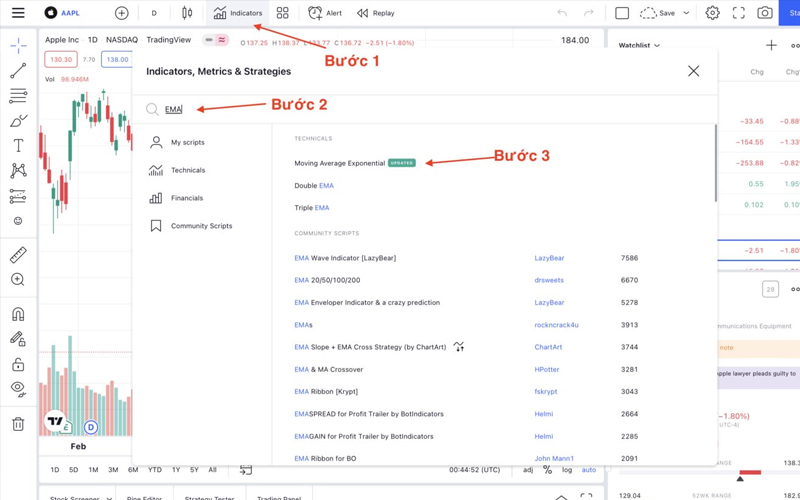This screenshot has width=800, height=500.
Task: Toggle lock all drawing tools
Action: point(18,364)
